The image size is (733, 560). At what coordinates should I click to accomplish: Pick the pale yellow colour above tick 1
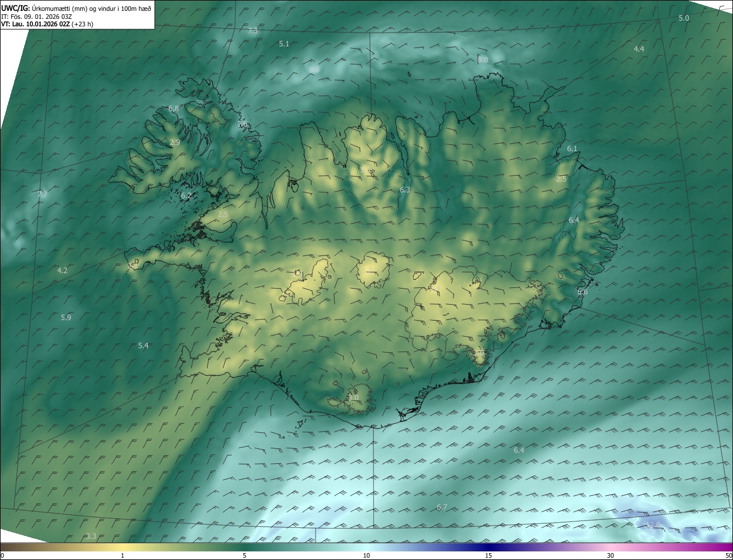[123, 547]
